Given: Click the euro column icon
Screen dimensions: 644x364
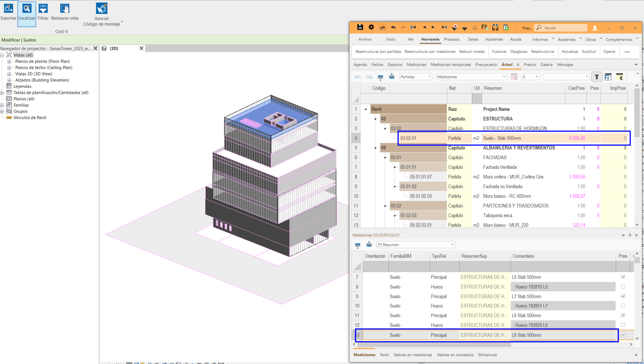Looking at the screenshot, I should click(619, 77).
